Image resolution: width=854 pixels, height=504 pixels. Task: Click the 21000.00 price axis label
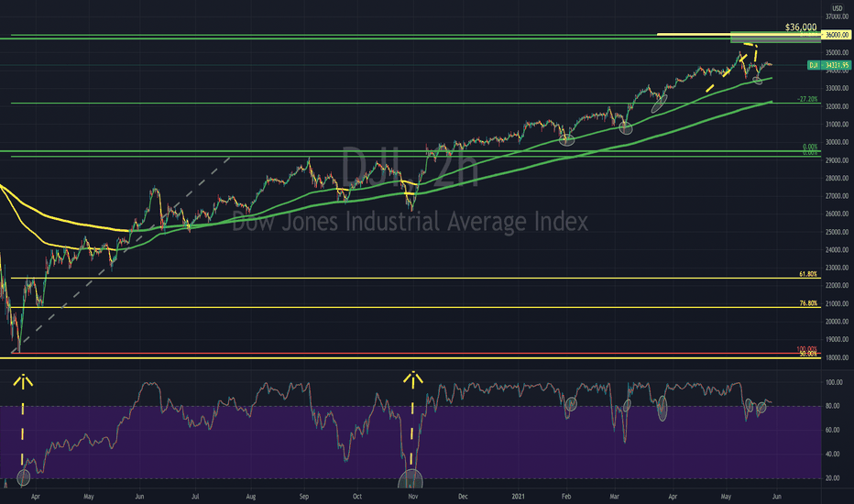[x=838, y=304]
